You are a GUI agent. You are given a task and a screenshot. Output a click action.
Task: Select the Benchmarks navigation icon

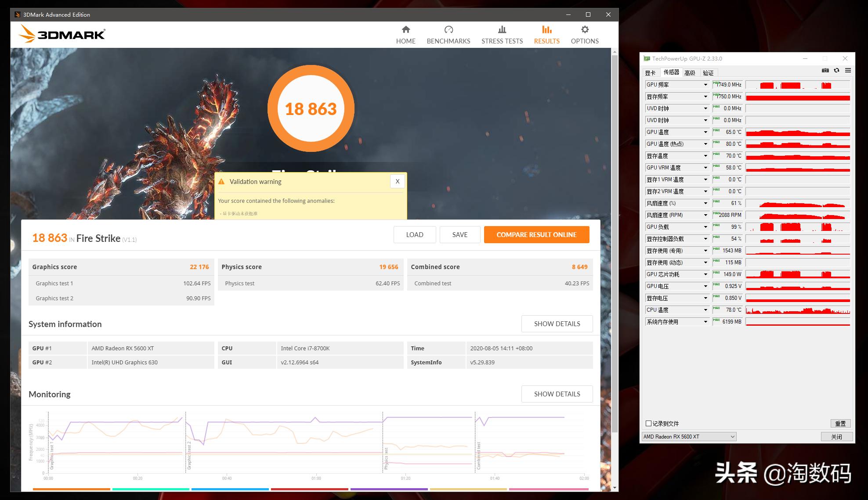click(x=448, y=34)
